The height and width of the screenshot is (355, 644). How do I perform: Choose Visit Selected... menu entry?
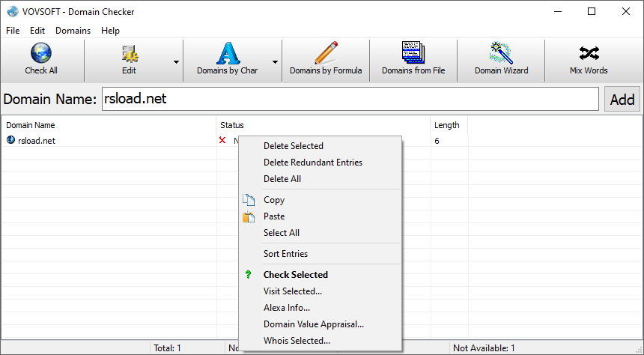(x=320, y=291)
